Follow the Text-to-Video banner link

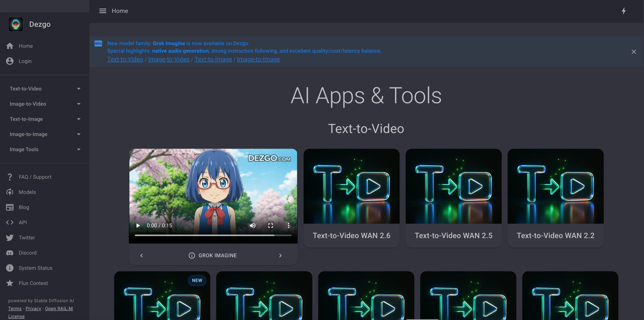125,59
